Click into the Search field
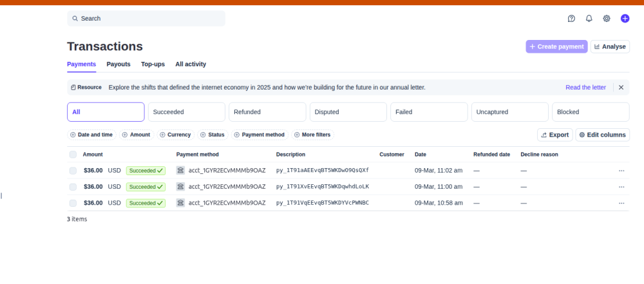644x284 pixels. 146,19
